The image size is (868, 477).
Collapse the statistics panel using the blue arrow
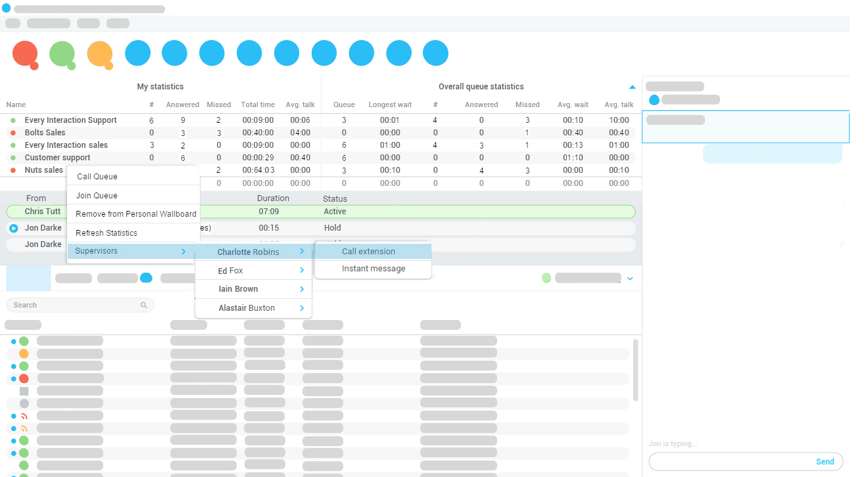pyautogui.click(x=632, y=87)
